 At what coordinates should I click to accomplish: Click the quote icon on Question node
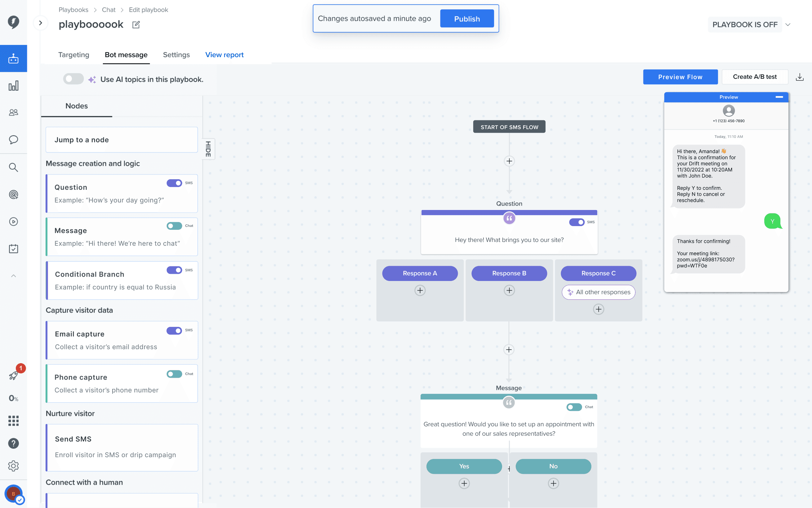point(509,218)
